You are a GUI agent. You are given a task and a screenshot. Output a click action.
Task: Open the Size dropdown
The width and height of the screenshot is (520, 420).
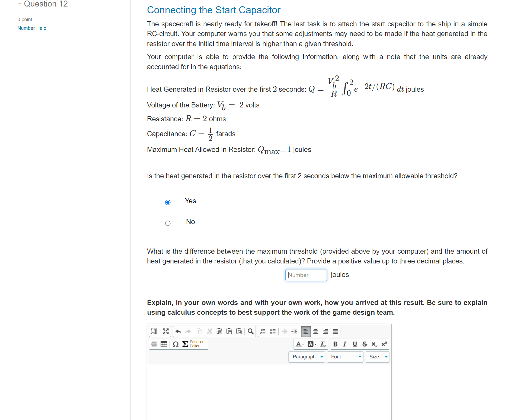(377, 357)
